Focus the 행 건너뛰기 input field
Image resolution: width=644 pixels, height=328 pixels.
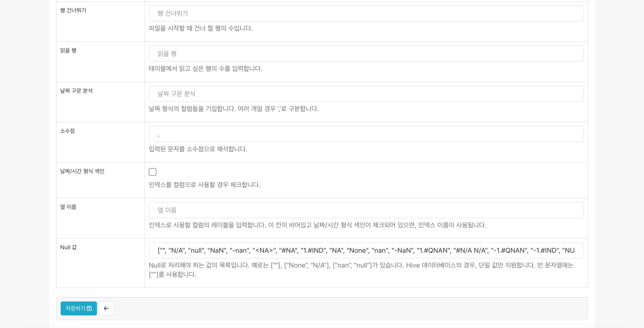point(366,14)
